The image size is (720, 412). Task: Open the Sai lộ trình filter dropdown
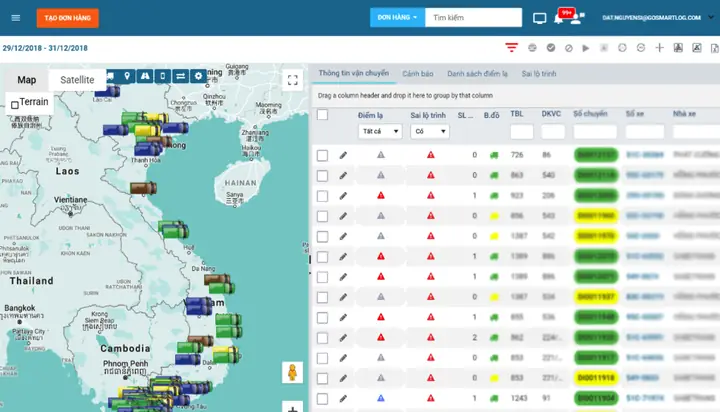click(x=430, y=131)
